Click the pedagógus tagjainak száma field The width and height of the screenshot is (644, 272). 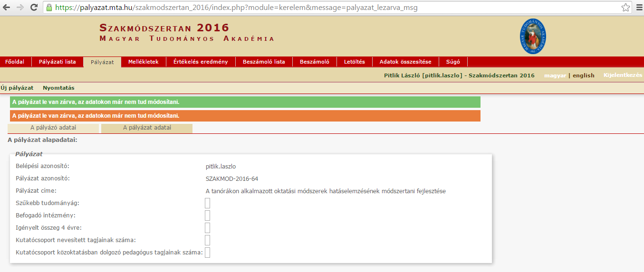[207, 253]
